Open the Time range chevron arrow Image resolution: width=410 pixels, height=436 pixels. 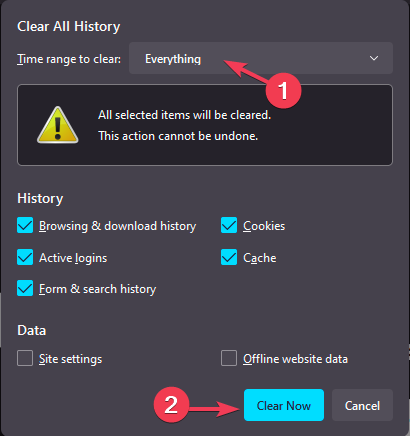[374, 58]
